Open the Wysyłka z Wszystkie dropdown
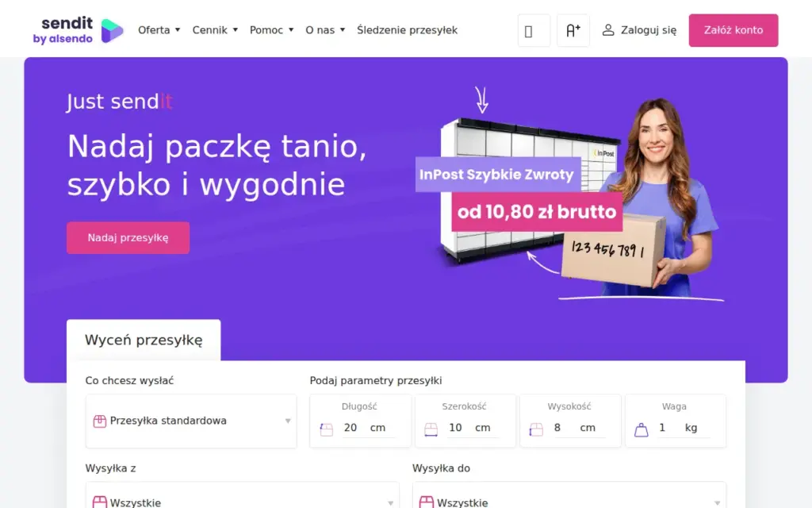This screenshot has width=812, height=508. [243, 496]
